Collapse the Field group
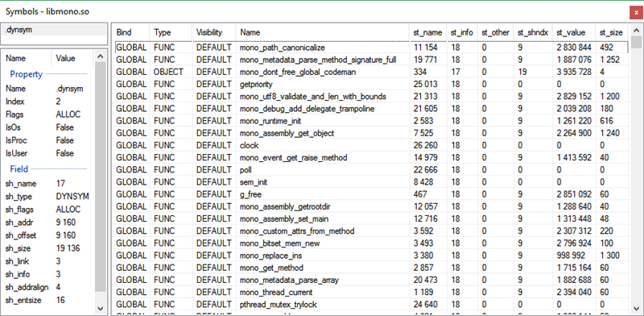The image size is (644, 316). point(19,169)
